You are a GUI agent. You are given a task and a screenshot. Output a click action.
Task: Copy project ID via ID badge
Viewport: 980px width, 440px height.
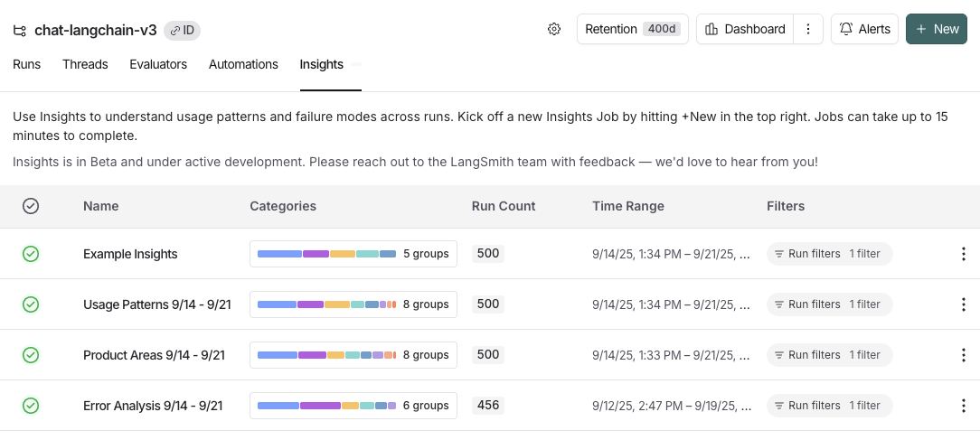tap(182, 30)
